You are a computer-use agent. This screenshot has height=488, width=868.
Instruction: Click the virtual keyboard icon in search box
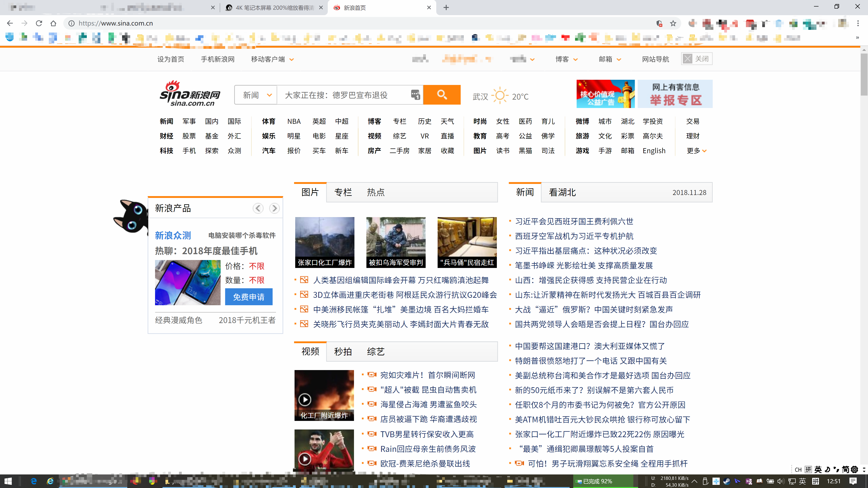pyautogui.click(x=415, y=95)
